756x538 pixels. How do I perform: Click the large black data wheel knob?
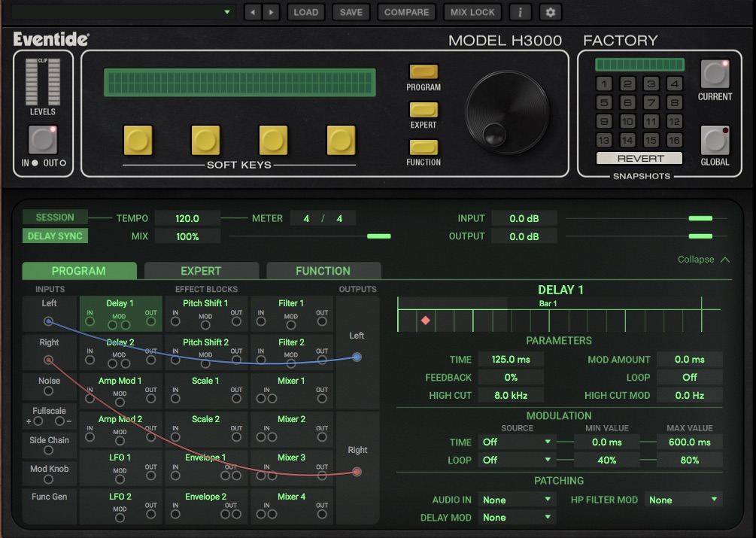tap(507, 112)
